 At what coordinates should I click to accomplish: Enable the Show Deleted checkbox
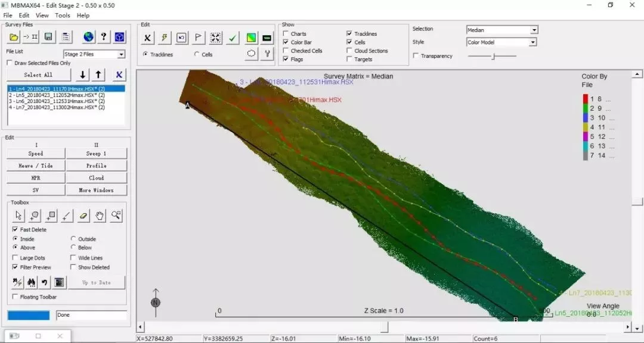tap(73, 267)
